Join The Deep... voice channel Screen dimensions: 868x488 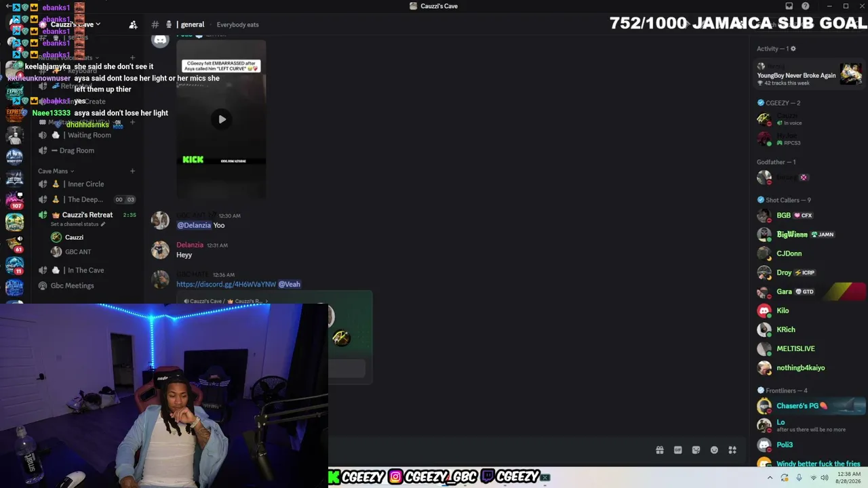(x=88, y=199)
